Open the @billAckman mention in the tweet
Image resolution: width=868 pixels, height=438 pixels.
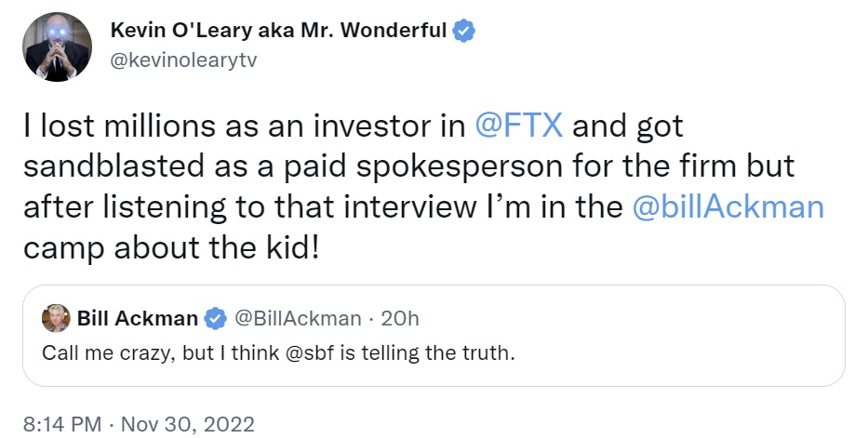pyautogui.click(x=728, y=206)
